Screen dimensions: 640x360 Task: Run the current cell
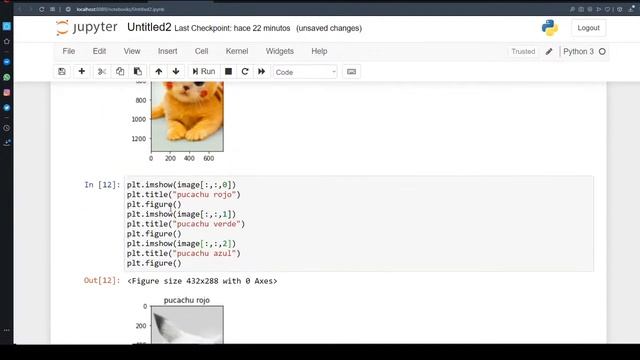point(204,72)
